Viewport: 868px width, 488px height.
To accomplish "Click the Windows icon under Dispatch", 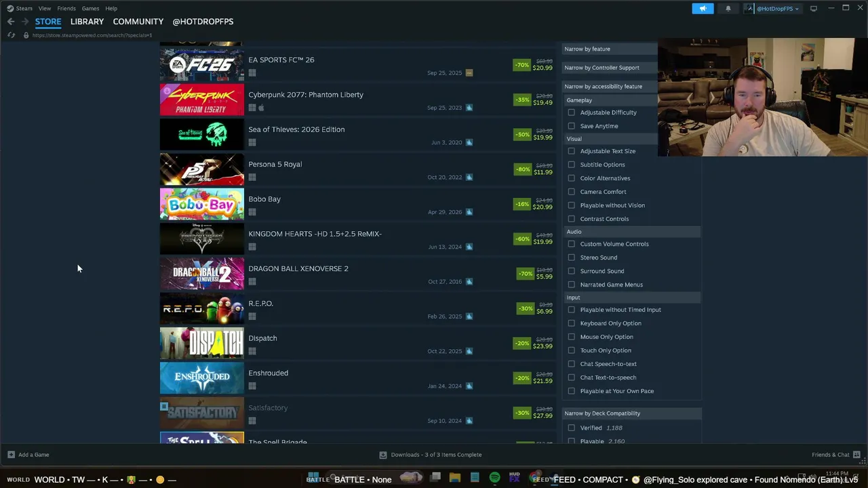I will point(252,351).
